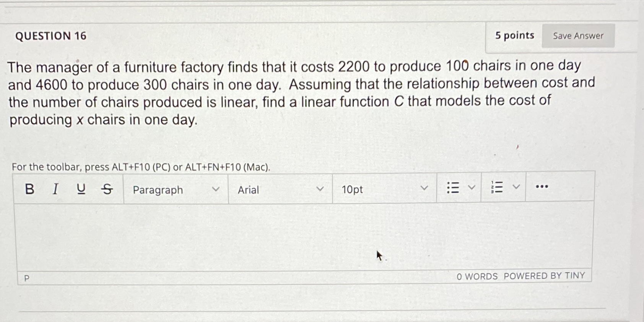
Task: Expand the numbered list style chevron
Action: pyautogui.click(x=516, y=187)
